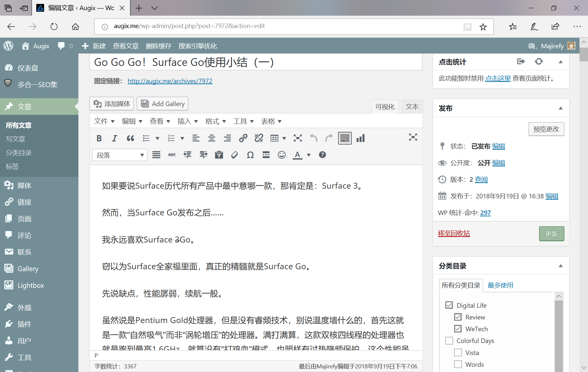588x372 pixels.
Task: Open keyboard shortcuts help question mark icon
Action: pyautogui.click(x=322, y=155)
